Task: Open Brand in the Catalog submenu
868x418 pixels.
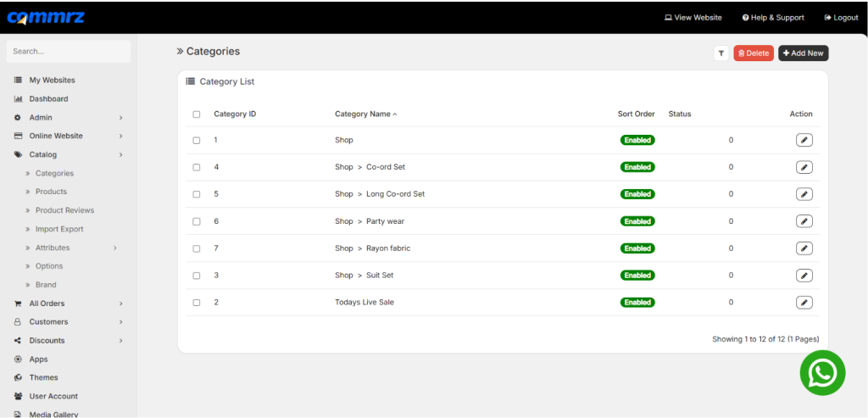Action: click(46, 285)
